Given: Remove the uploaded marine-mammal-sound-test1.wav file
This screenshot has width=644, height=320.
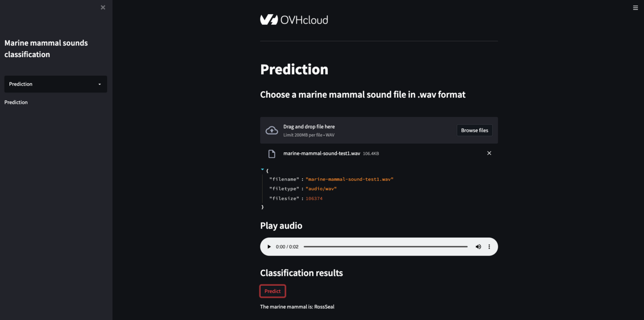Looking at the screenshot, I should point(489,153).
